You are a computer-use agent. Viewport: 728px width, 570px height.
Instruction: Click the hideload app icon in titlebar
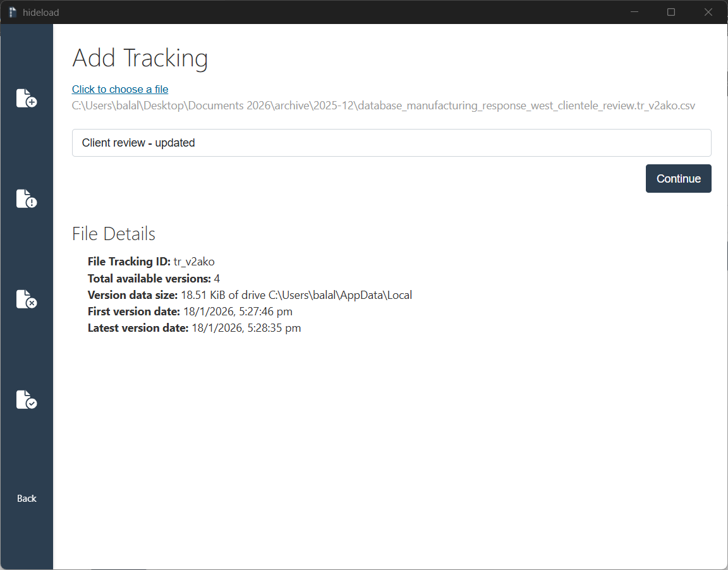coord(11,11)
